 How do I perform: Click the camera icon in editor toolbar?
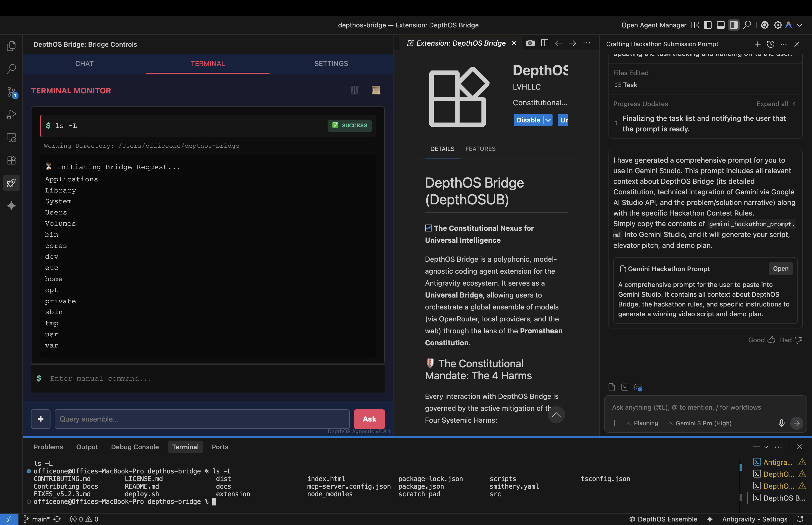pyautogui.click(x=530, y=43)
